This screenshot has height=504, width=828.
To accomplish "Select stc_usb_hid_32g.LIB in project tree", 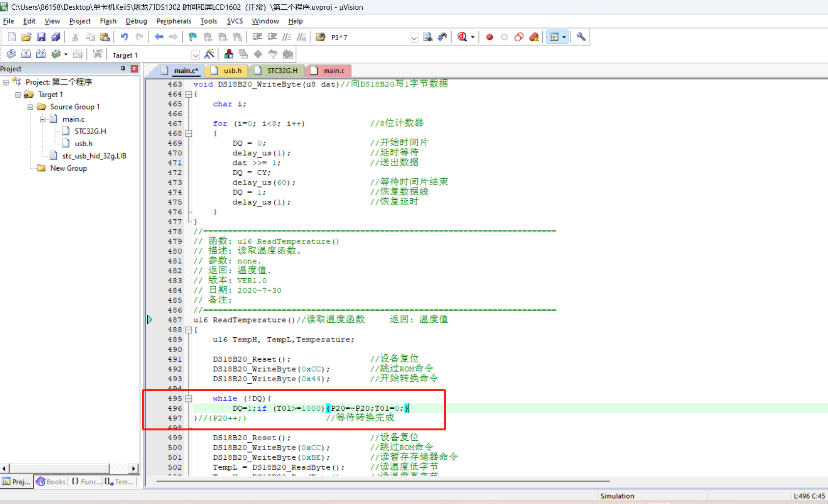I will point(94,156).
